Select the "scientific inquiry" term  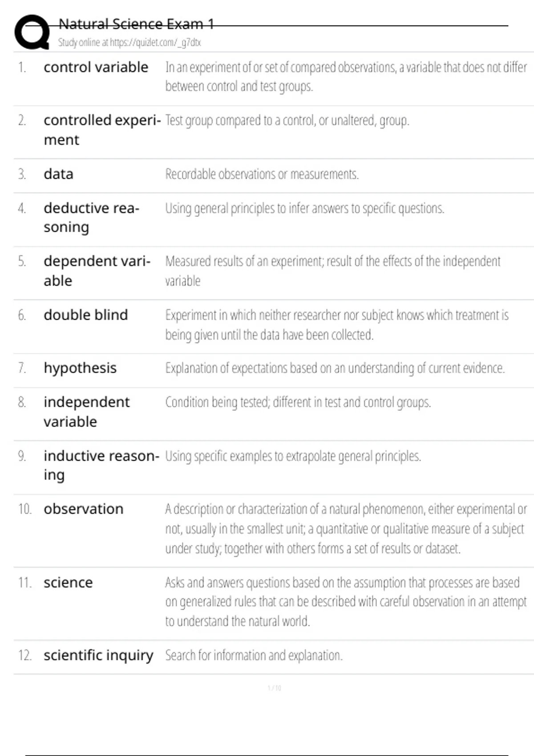click(98, 655)
